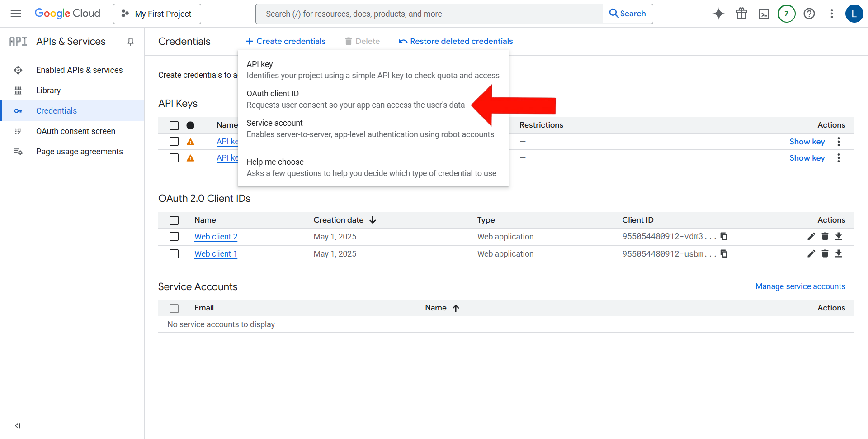Activate Cloud Shell terminal icon

tap(764, 14)
